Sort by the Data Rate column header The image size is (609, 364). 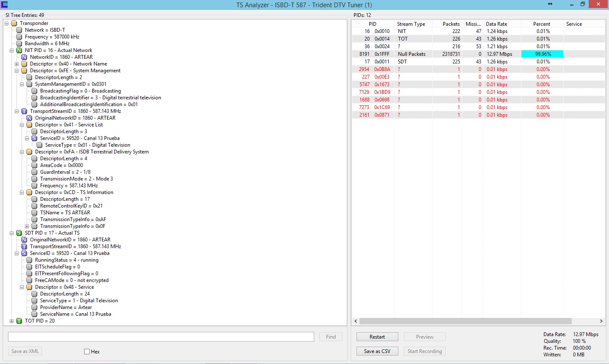coord(496,24)
